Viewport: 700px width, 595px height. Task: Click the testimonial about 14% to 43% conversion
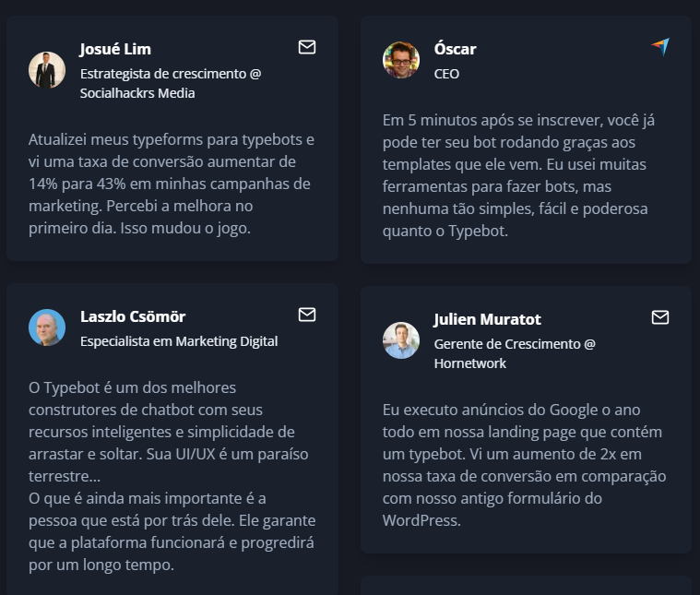(x=172, y=184)
